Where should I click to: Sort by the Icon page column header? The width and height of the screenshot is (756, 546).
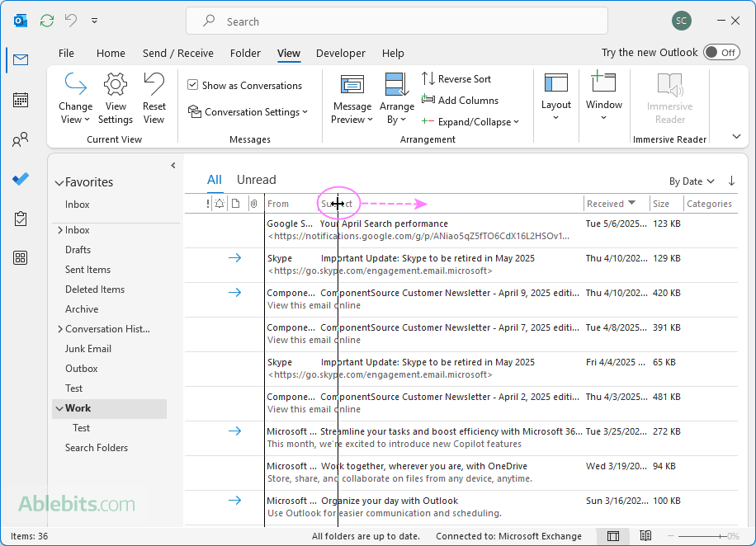[x=236, y=204]
